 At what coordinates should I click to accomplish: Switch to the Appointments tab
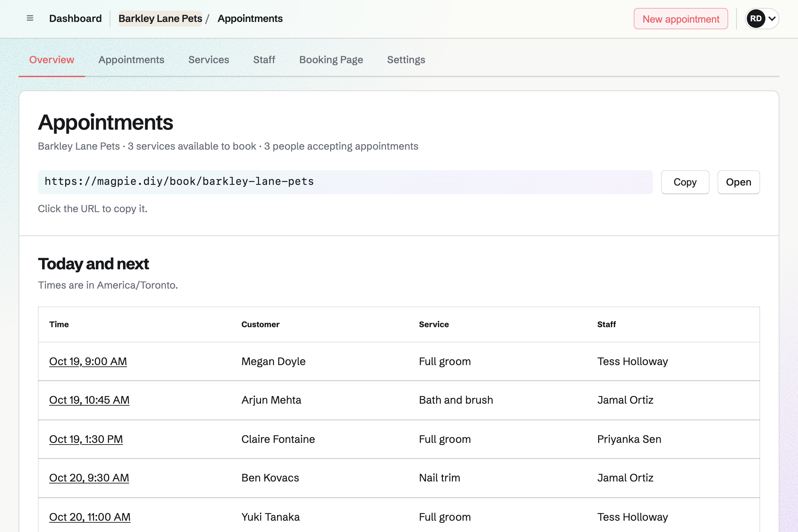coord(131,60)
